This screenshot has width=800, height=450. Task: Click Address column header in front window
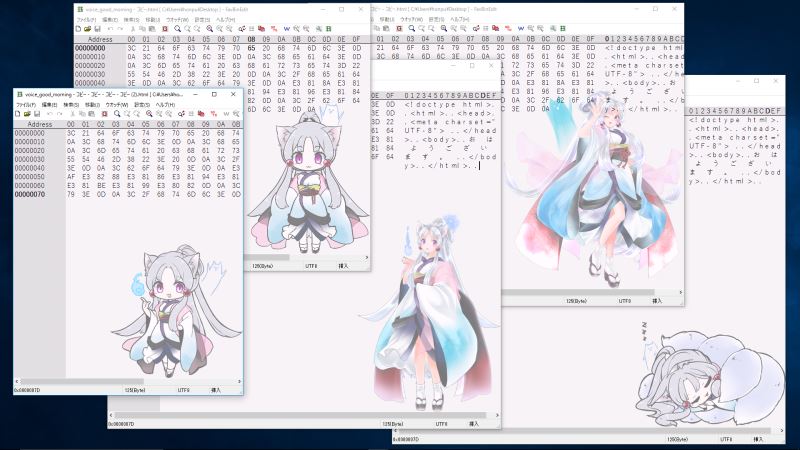pos(40,124)
